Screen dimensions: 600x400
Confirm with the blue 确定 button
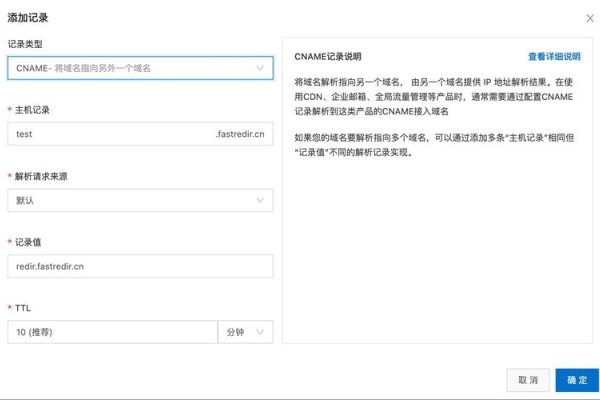[577, 380]
